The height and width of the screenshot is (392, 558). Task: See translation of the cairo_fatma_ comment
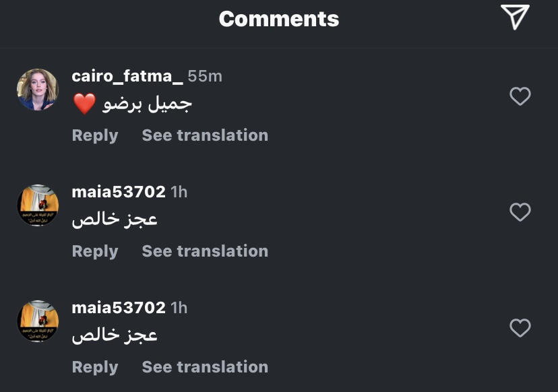tap(205, 135)
